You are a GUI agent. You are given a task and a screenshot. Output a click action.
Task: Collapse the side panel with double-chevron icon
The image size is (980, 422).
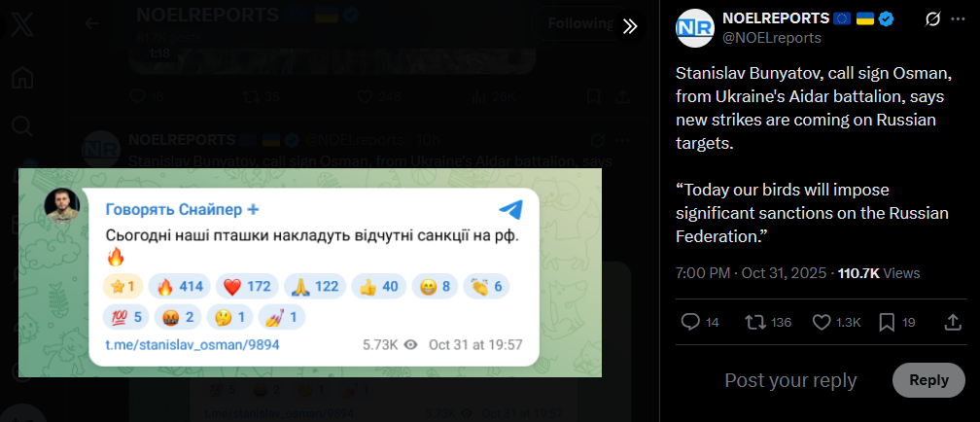click(629, 25)
